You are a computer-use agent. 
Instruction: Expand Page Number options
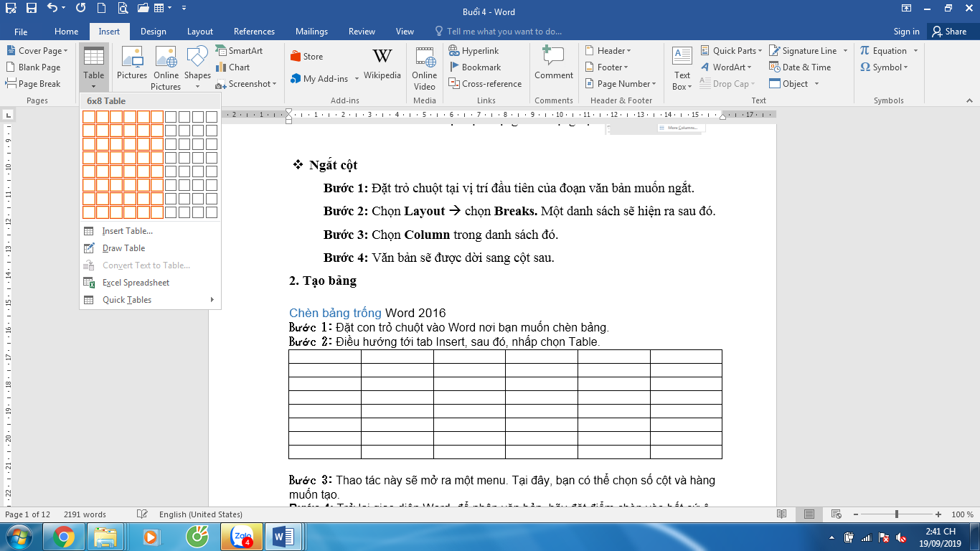click(621, 84)
